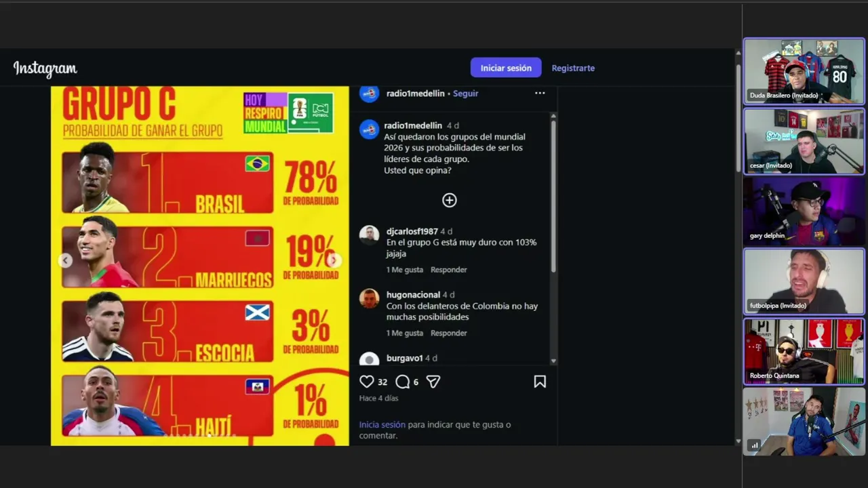This screenshot has height=488, width=868.
Task: Click the Registrarte link
Action: (x=573, y=68)
